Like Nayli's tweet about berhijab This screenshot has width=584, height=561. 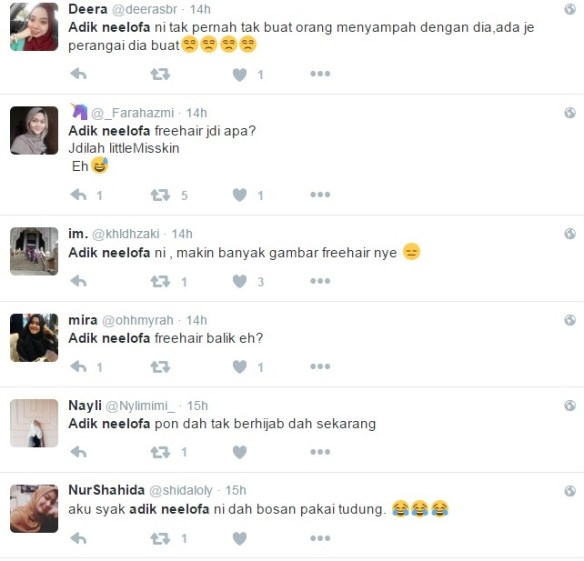[x=239, y=452]
